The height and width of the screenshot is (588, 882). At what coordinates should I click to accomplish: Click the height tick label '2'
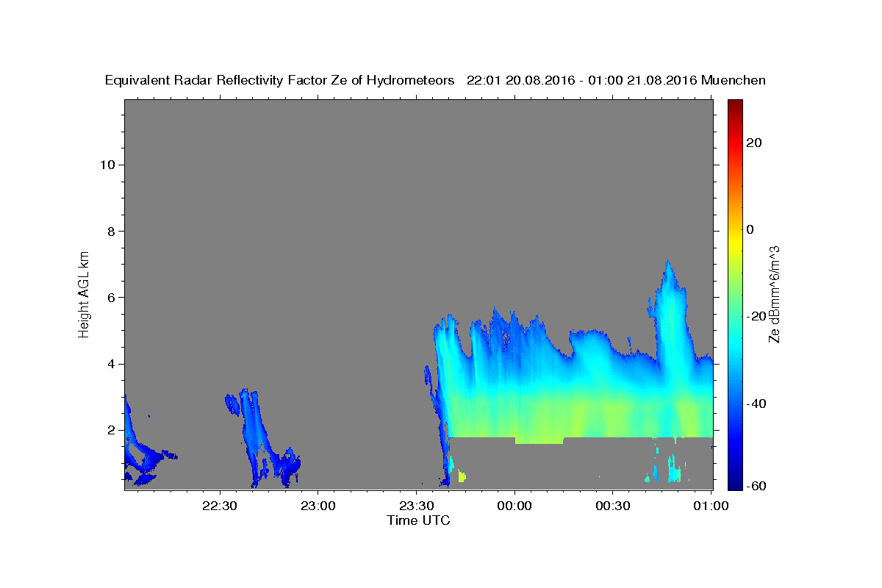(x=111, y=430)
